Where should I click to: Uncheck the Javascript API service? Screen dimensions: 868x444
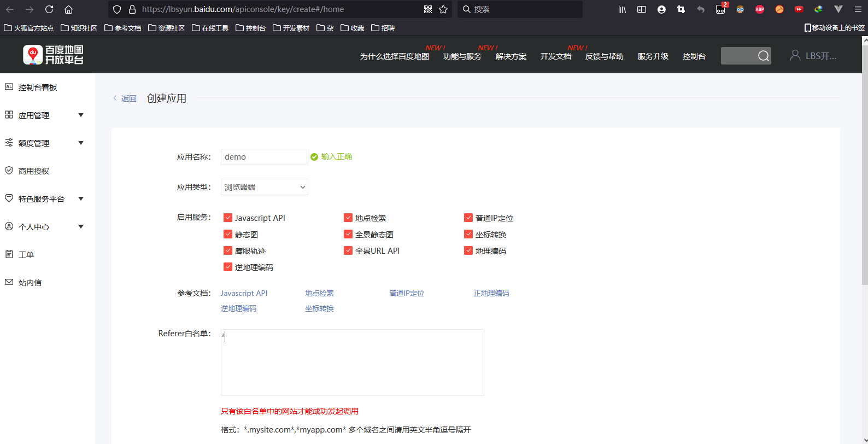[228, 218]
